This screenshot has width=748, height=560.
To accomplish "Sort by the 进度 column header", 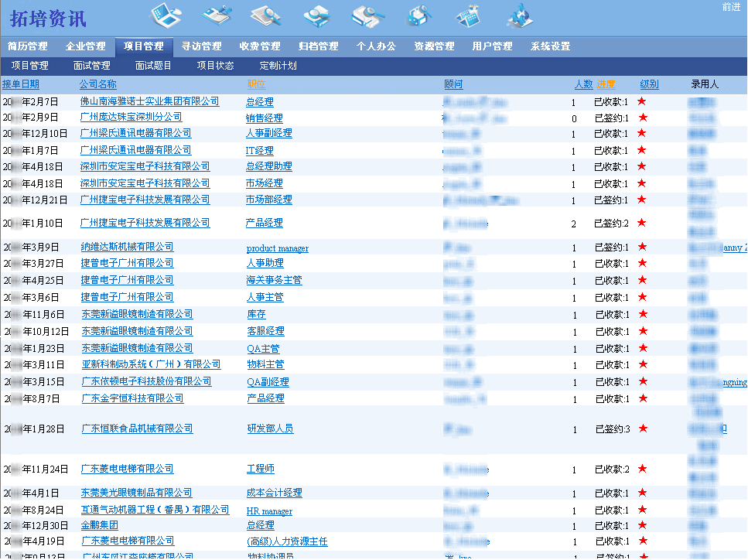I will click(x=606, y=84).
